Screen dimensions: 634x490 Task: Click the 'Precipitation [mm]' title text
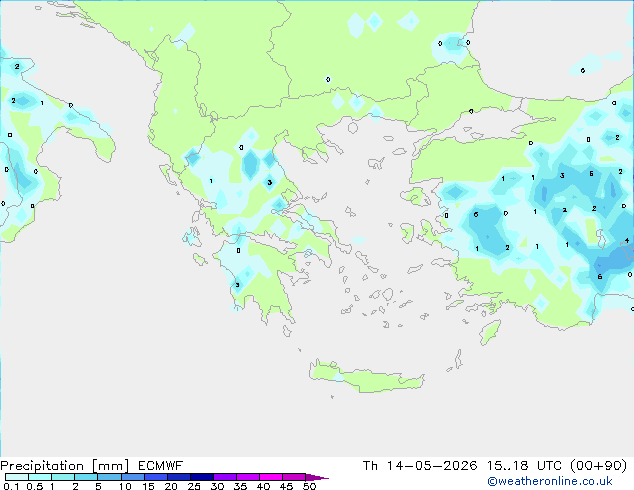pos(65,466)
